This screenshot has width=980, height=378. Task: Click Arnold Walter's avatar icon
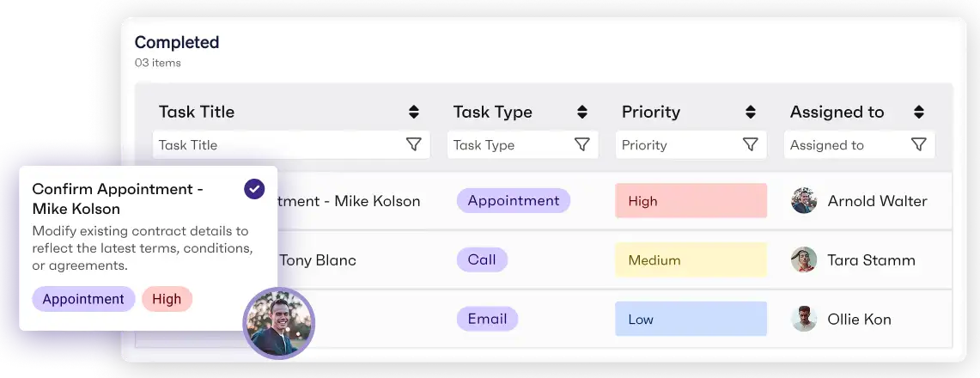(804, 201)
